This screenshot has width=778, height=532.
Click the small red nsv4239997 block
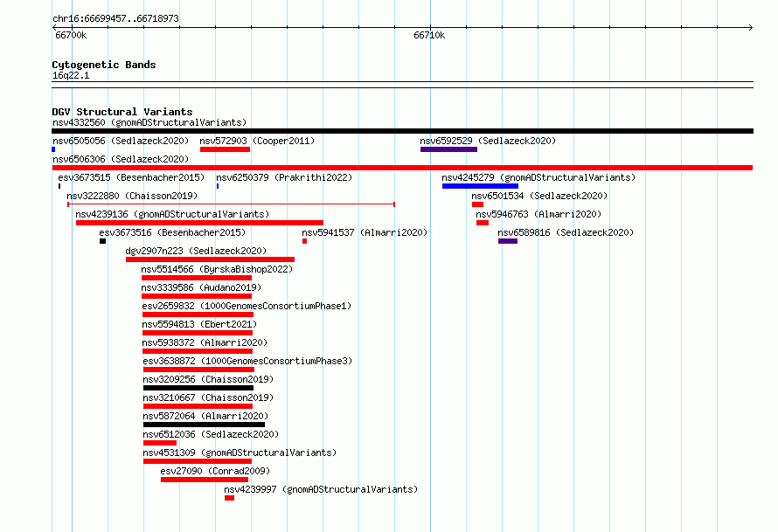coord(229,498)
